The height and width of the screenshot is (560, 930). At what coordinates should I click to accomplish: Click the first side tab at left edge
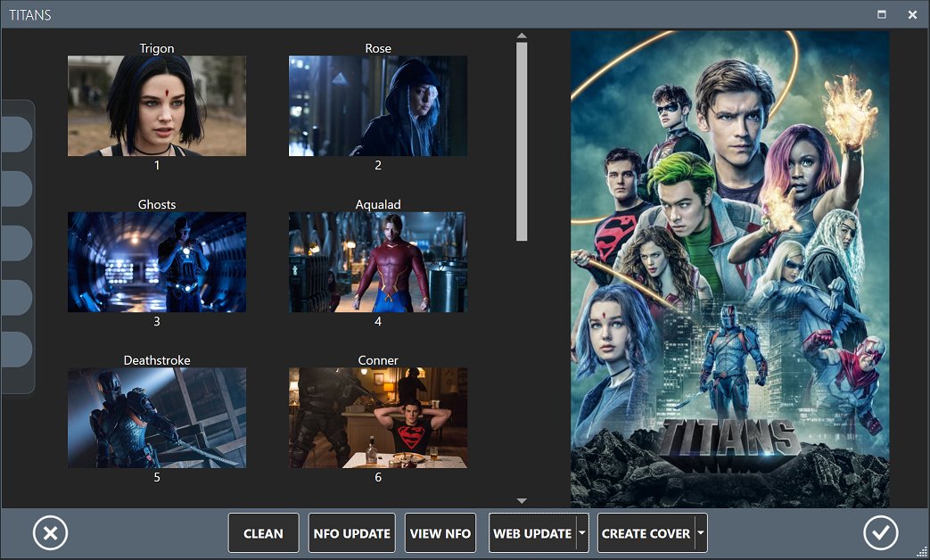click(16, 134)
